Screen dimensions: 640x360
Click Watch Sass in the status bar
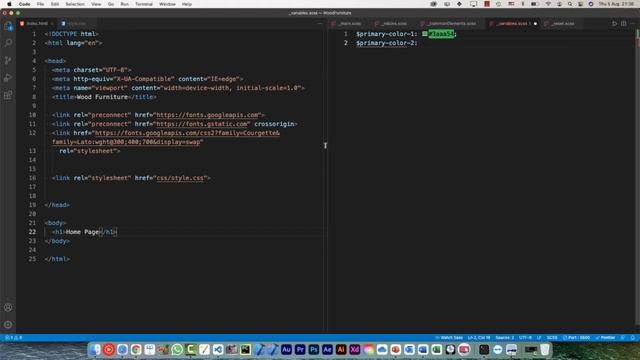coord(449,338)
